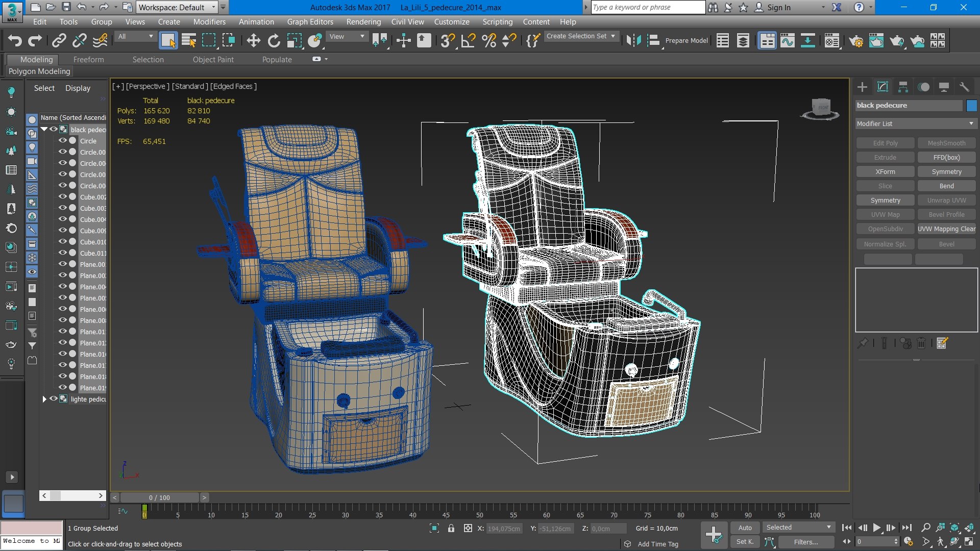Screen dimensions: 980x551
Task: Hide the black pedecure group eye
Action: [54, 129]
